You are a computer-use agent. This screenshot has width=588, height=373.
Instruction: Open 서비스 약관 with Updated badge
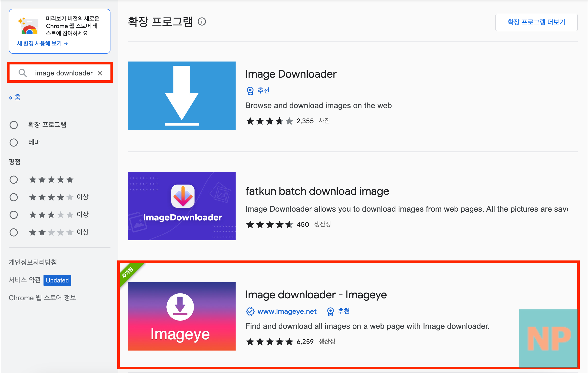pyautogui.click(x=25, y=280)
